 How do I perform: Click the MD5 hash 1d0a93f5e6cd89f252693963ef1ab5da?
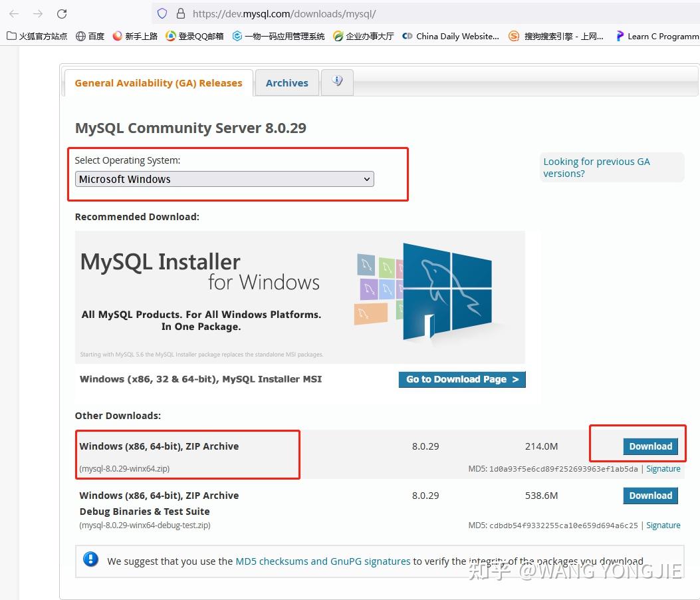pyautogui.click(x=564, y=469)
